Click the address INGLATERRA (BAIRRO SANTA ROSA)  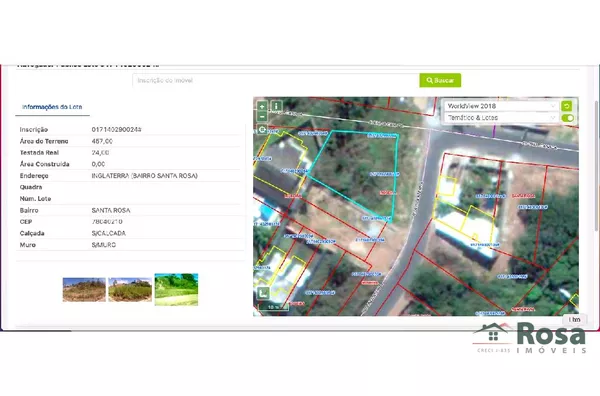click(x=145, y=176)
